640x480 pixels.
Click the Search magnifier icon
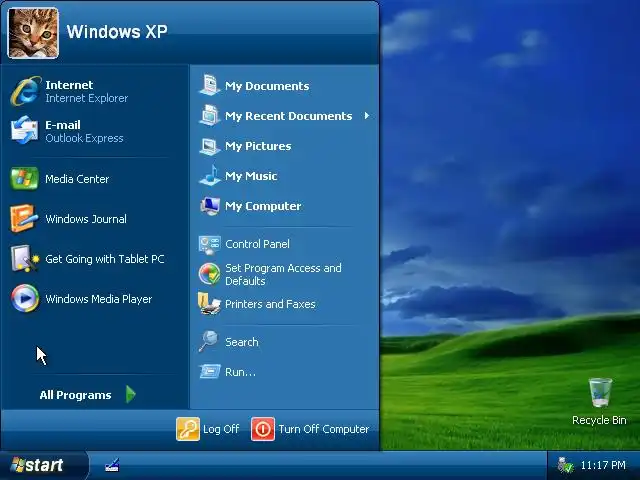(x=209, y=341)
